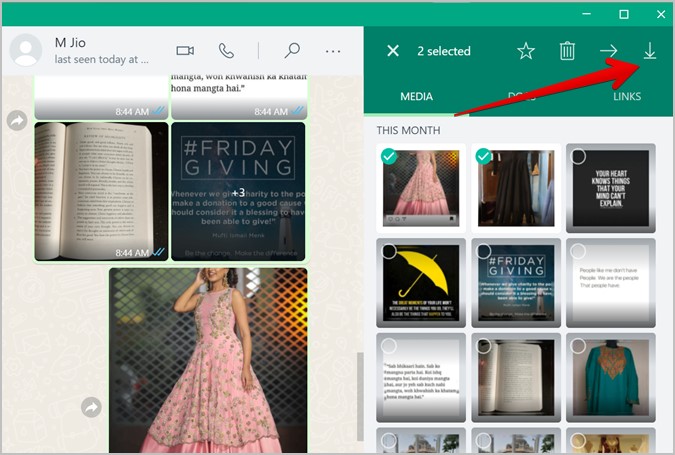Open the three-dot more options menu

point(333,51)
